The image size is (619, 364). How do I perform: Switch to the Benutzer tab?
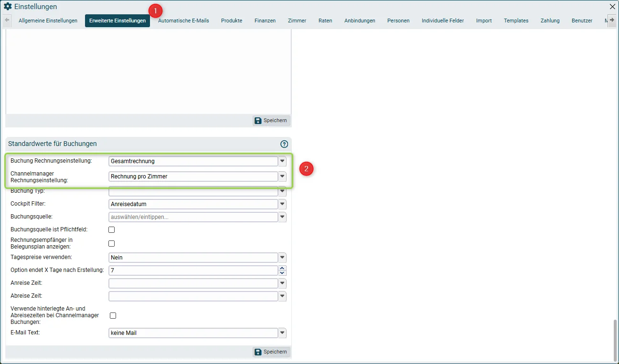tap(582, 21)
